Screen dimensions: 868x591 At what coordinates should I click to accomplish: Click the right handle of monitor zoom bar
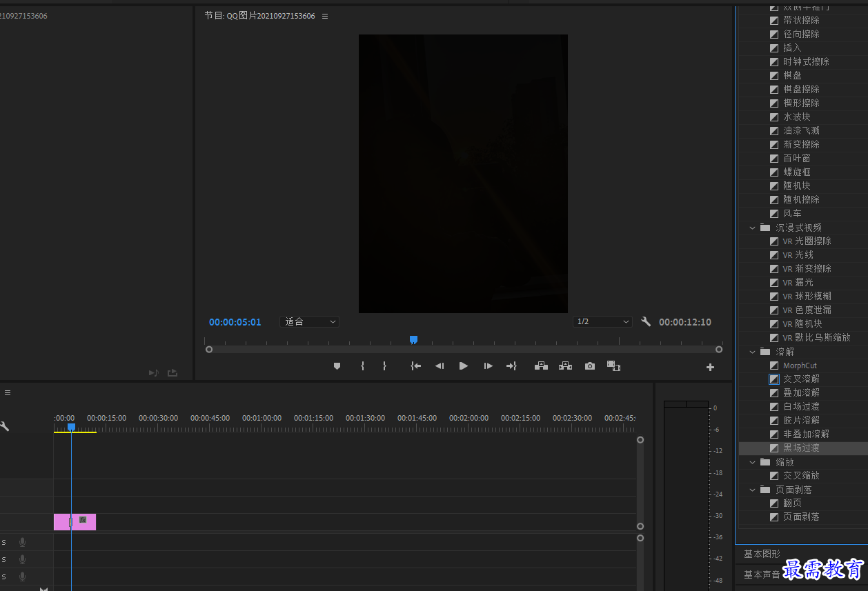pos(719,350)
